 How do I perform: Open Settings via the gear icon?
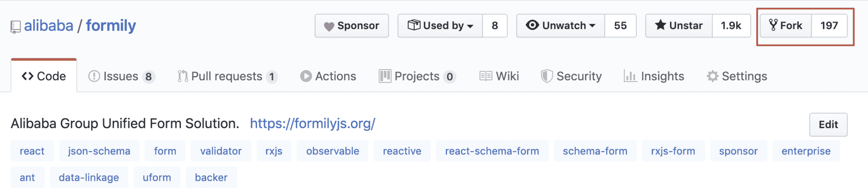click(x=713, y=76)
